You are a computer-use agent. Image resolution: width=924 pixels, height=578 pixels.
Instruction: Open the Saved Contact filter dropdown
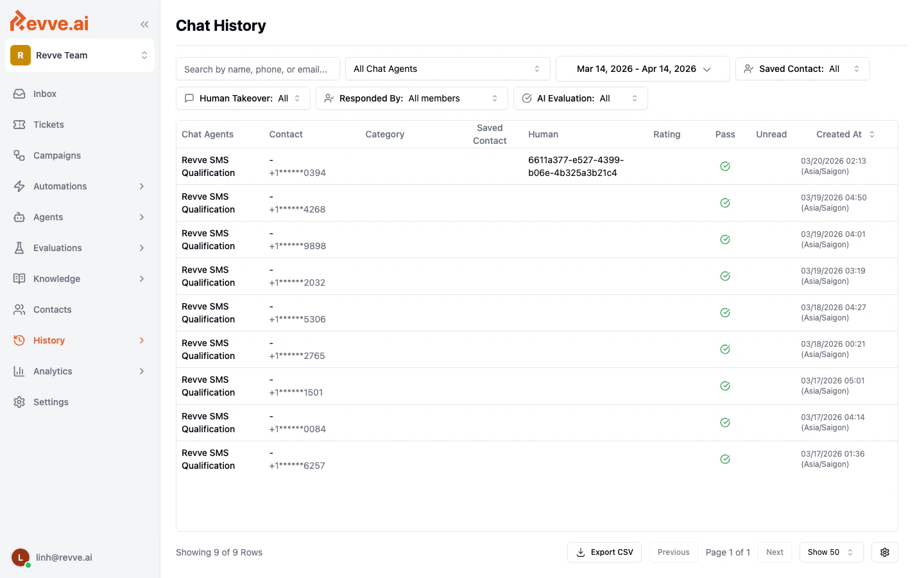coord(803,69)
